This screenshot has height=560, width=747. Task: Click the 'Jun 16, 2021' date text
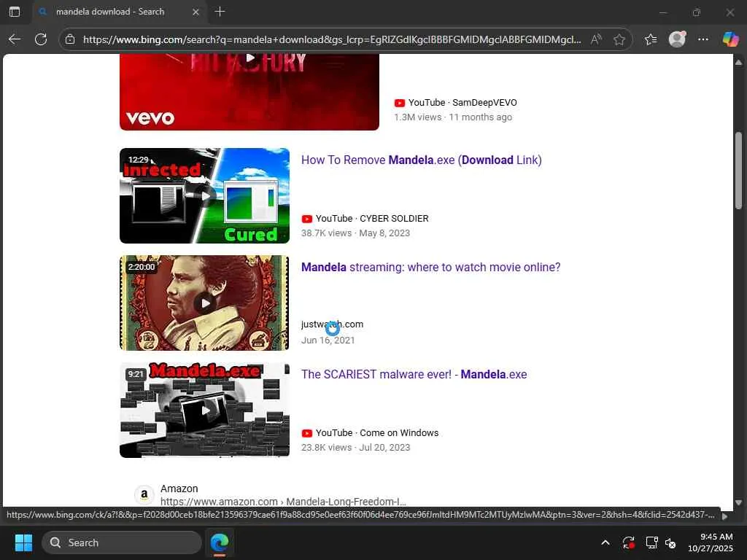pyautogui.click(x=328, y=340)
